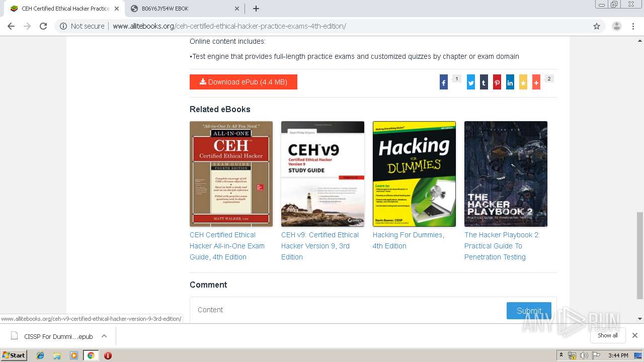Click the scrollbar up arrow
This screenshot has width=644, height=362.
pyautogui.click(x=640, y=40)
